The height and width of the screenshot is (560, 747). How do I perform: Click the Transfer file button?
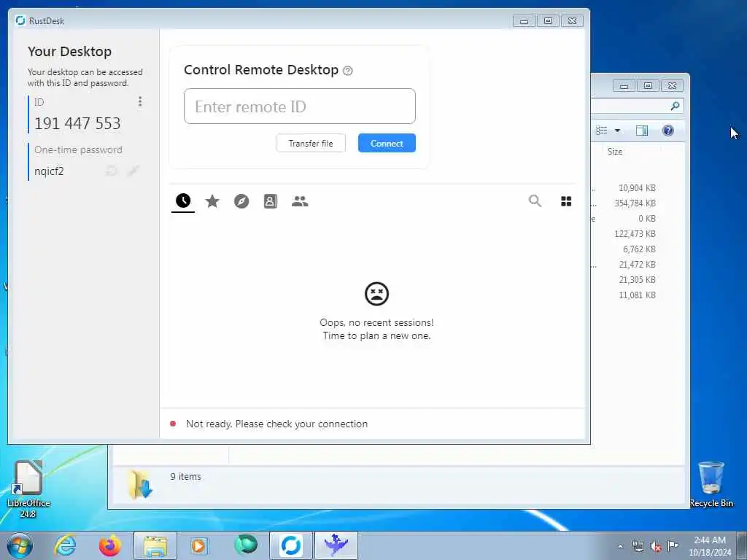click(311, 144)
